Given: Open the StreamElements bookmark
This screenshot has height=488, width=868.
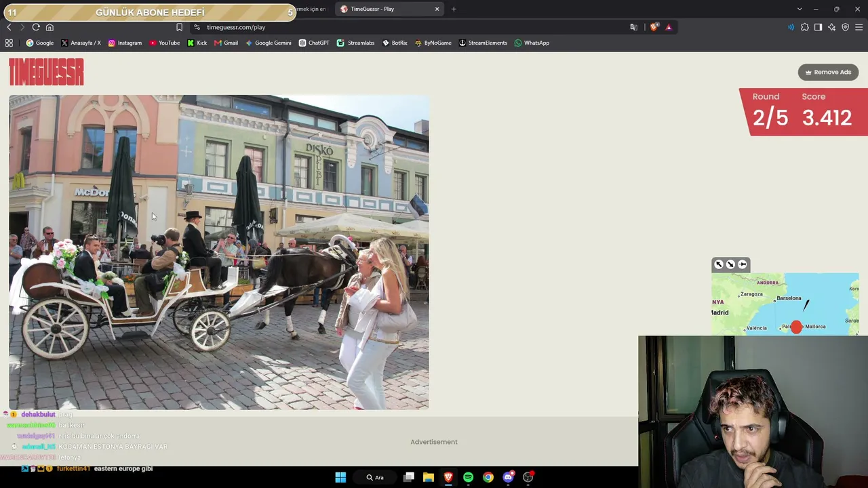Looking at the screenshot, I should click(483, 43).
